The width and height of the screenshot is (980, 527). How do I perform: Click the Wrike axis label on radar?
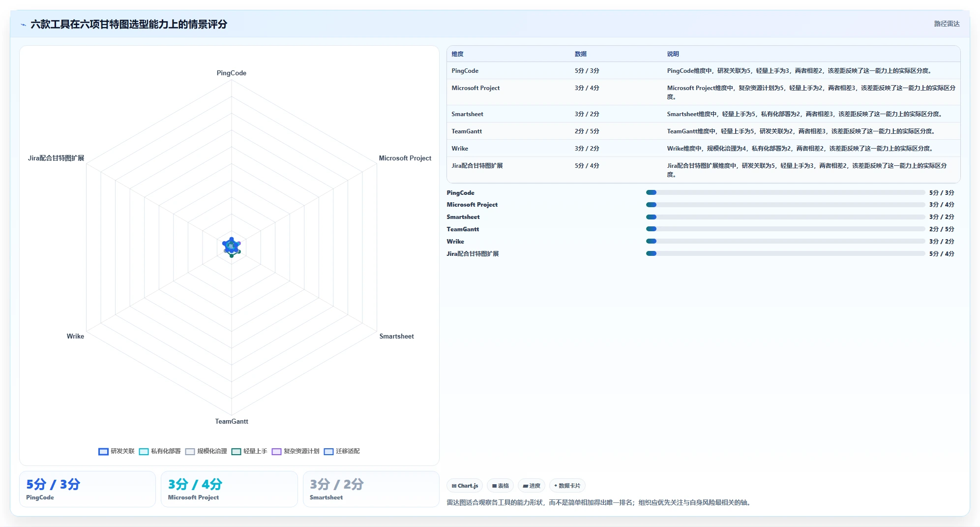pyautogui.click(x=75, y=336)
